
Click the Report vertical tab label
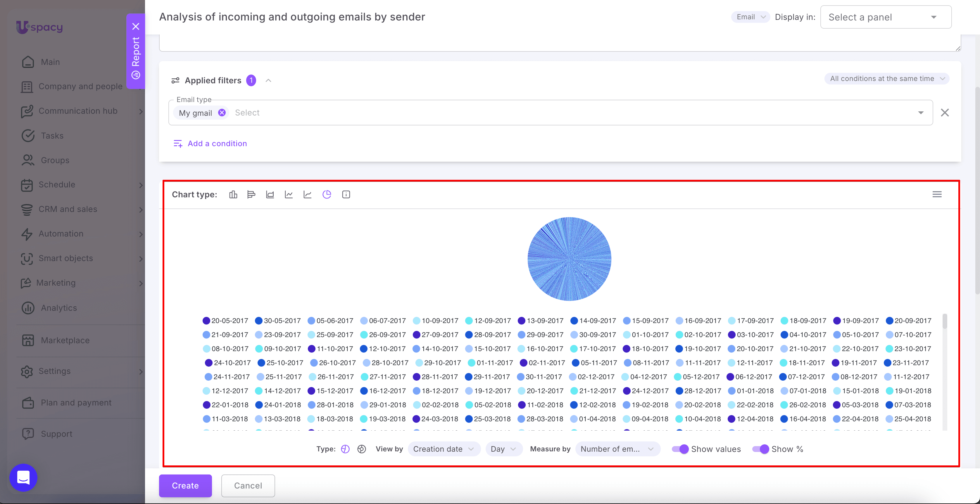(136, 52)
